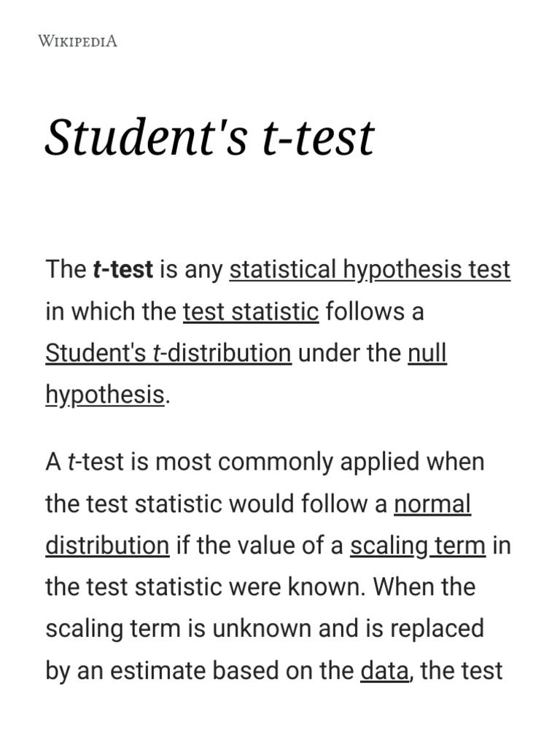Image resolution: width=560 pixels, height=747 pixels.
Task: Click the "Student's t-test" page title
Action: [209, 137]
